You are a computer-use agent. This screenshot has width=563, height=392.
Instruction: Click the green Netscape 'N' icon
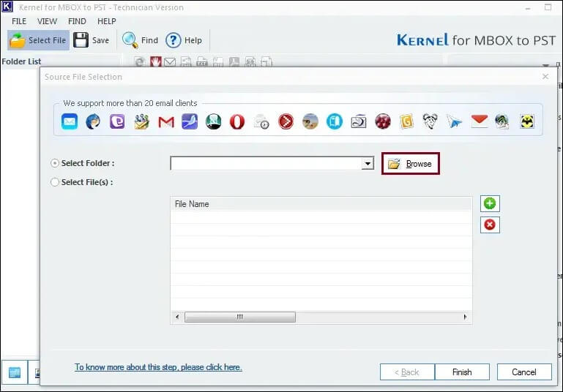pos(213,121)
